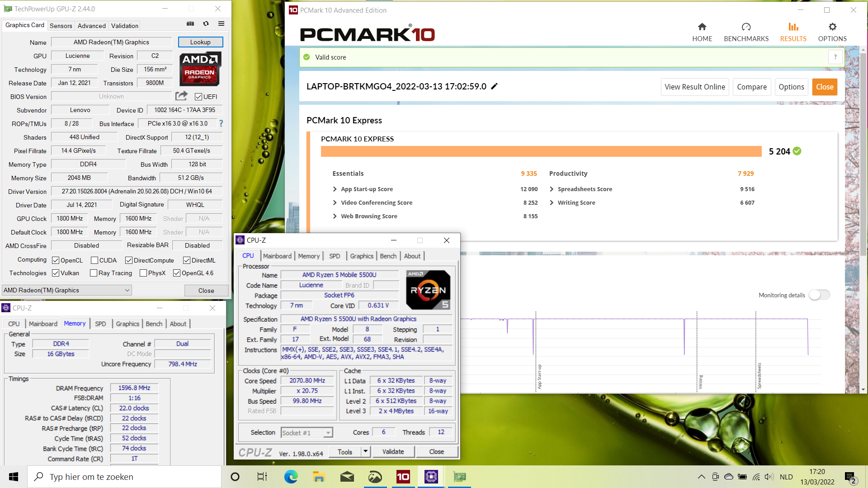Open SPD tab in Memory CPU-Z window

(100, 324)
